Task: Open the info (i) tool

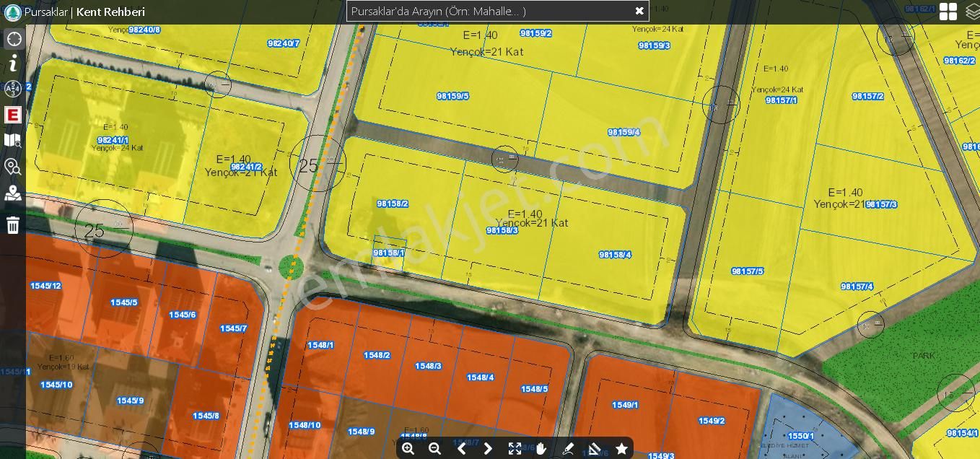Action: coord(13,64)
